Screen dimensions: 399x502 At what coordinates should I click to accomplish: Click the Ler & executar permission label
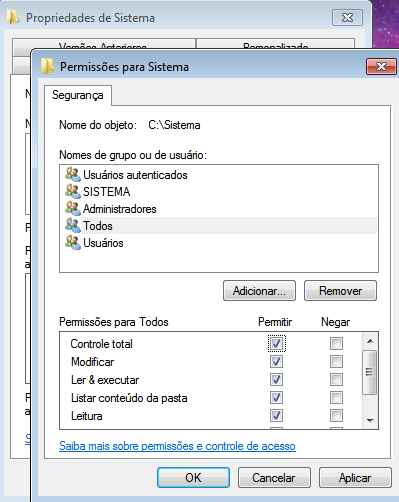point(105,380)
